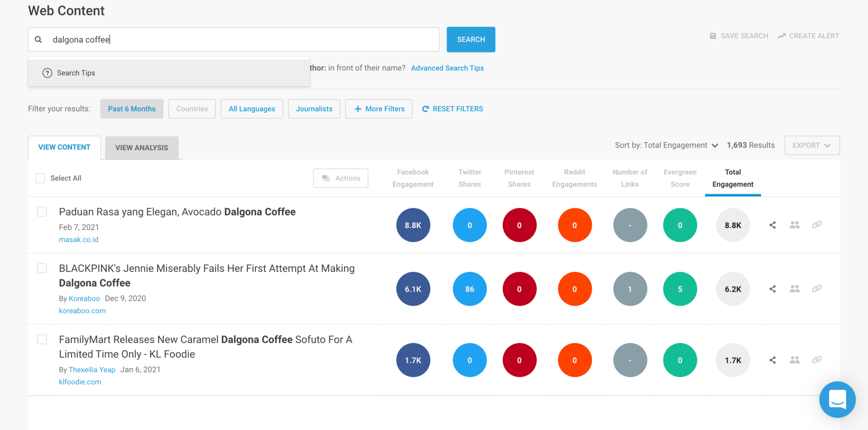This screenshot has height=430, width=868.
Task: Click the blue SEARCH button
Action: point(471,39)
